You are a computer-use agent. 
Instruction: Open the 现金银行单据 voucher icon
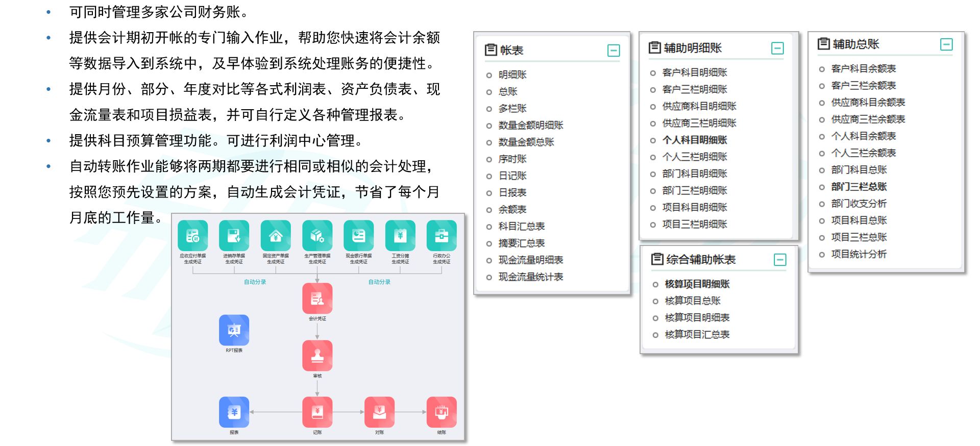pyautogui.click(x=358, y=236)
